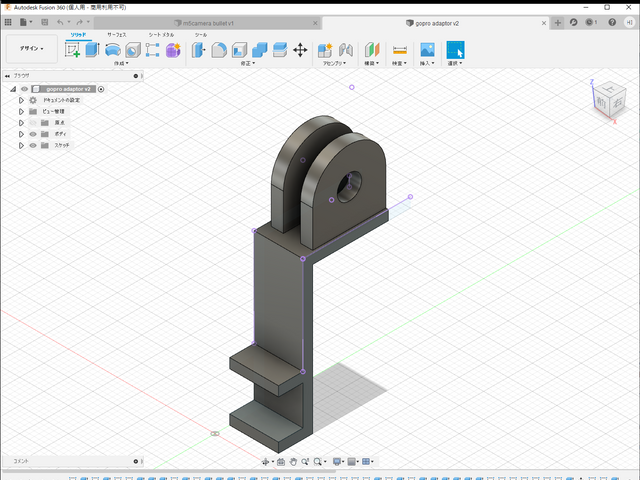Click the Create Sketch tool icon
Image resolution: width=640 pixels, height=480 pixels.
72,50
